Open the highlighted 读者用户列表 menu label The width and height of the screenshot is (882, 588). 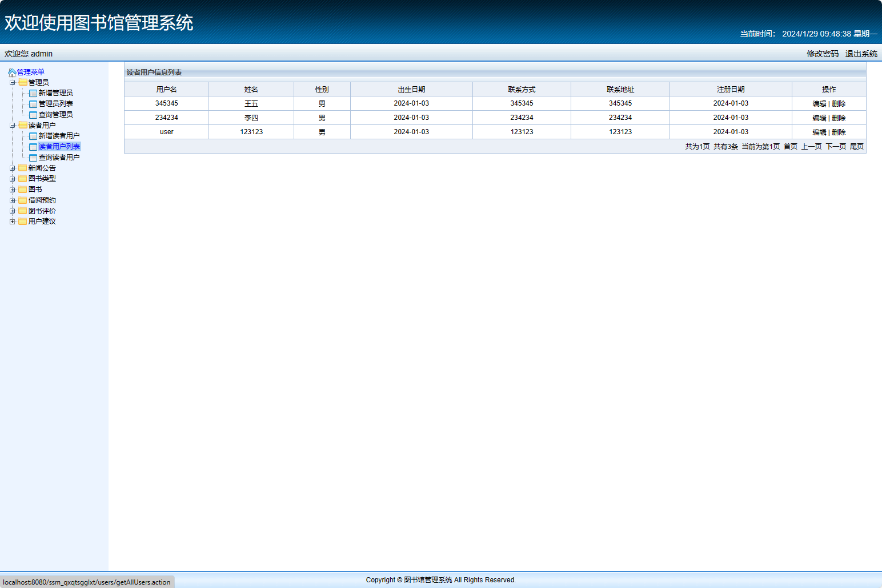pyautogui.click(x=59, y=147)
